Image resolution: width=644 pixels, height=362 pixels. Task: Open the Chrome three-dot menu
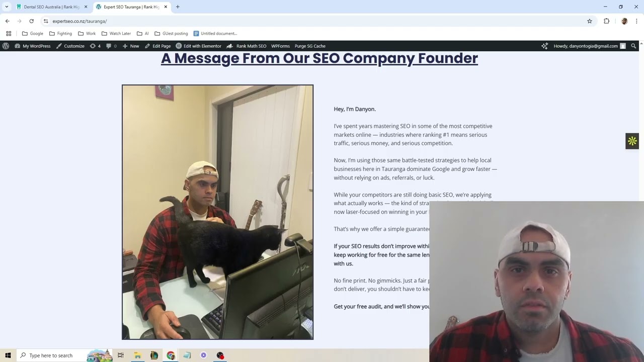coord(636,21)
